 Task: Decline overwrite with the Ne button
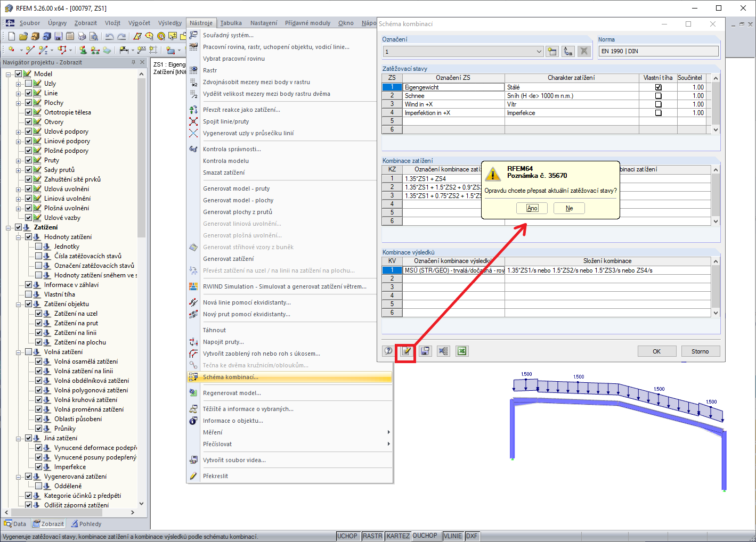tap(569, 208)
